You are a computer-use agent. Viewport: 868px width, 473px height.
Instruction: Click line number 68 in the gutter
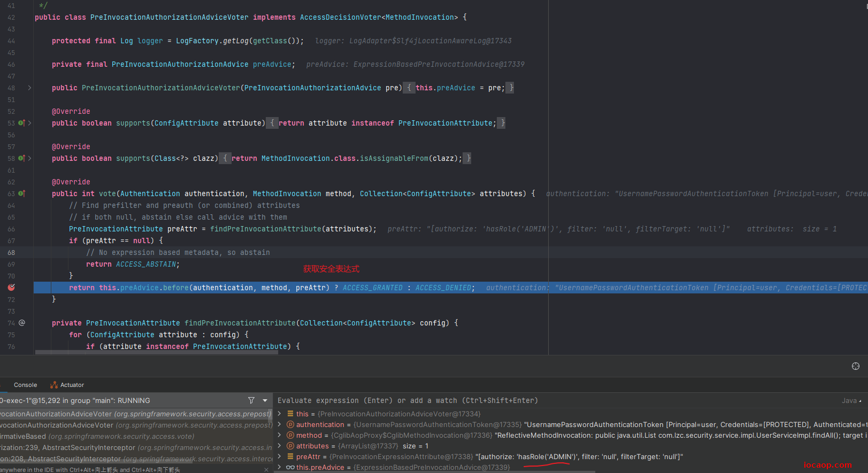coord(11,252)
